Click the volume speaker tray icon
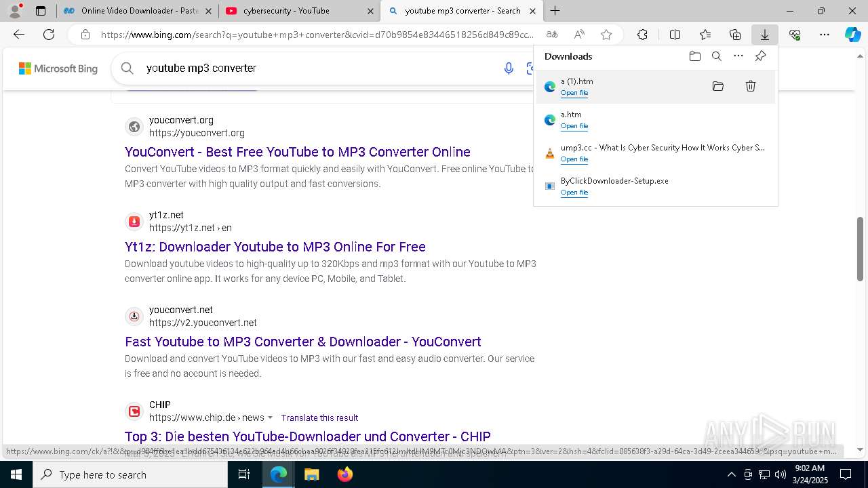The height and width of the screenshot is (488, 868). coord(780,474)
